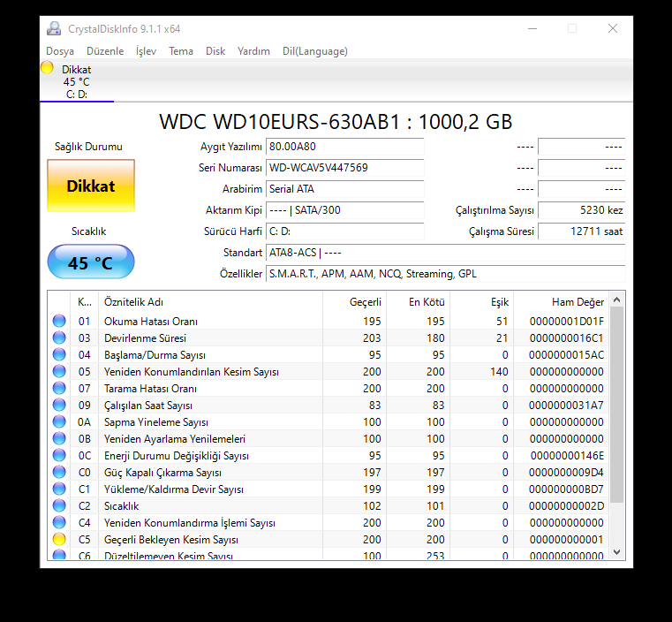
Task: Click status icon for C1 Yükleme/Kaldırma Devir
Action: point(59,489)
